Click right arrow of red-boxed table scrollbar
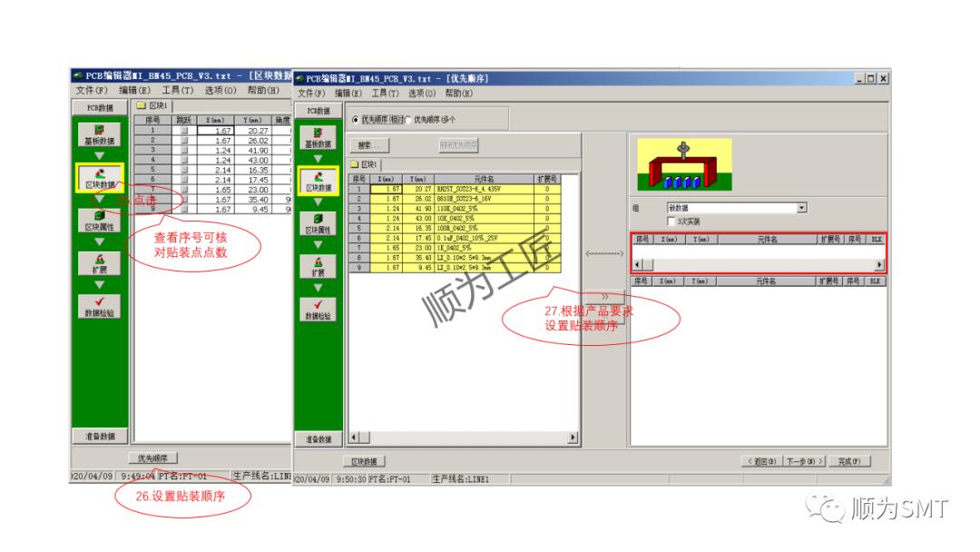Viewport: 980px width, 552px height. click(878, 264)
